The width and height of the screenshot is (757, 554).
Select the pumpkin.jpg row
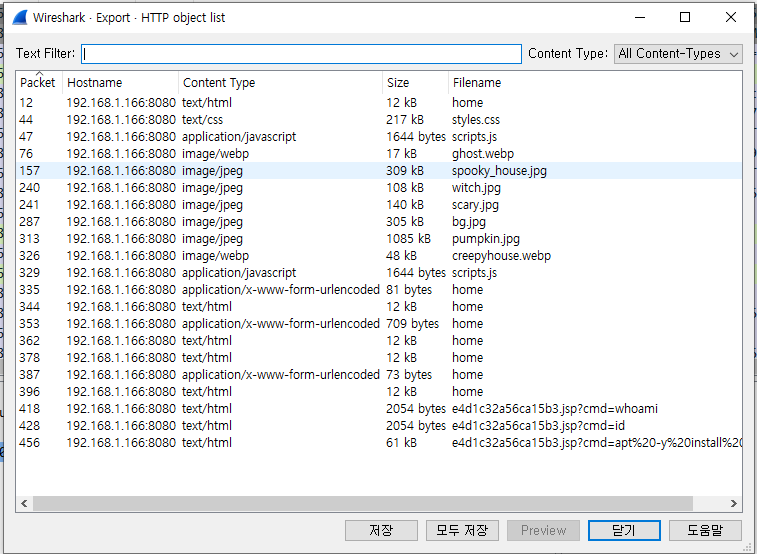tap(379, 238)
